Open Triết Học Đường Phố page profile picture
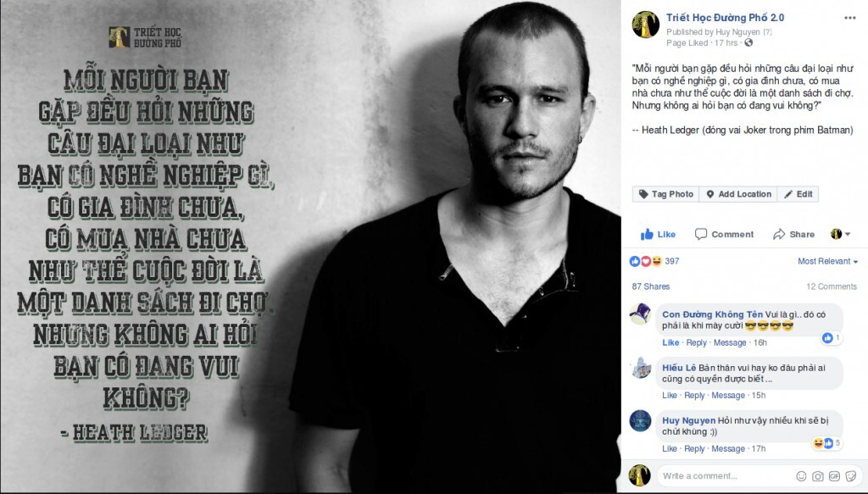 [645, 25]
